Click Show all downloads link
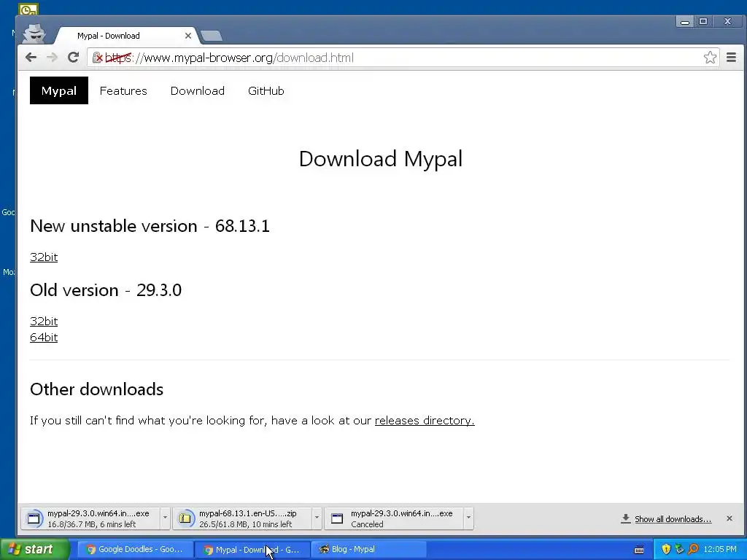This screenshot has width=747, height=560. (673, 519)
